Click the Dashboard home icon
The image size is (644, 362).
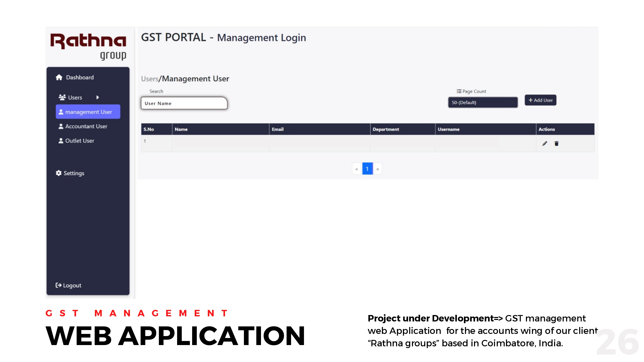pyautogui.click(x=59, y=77)
